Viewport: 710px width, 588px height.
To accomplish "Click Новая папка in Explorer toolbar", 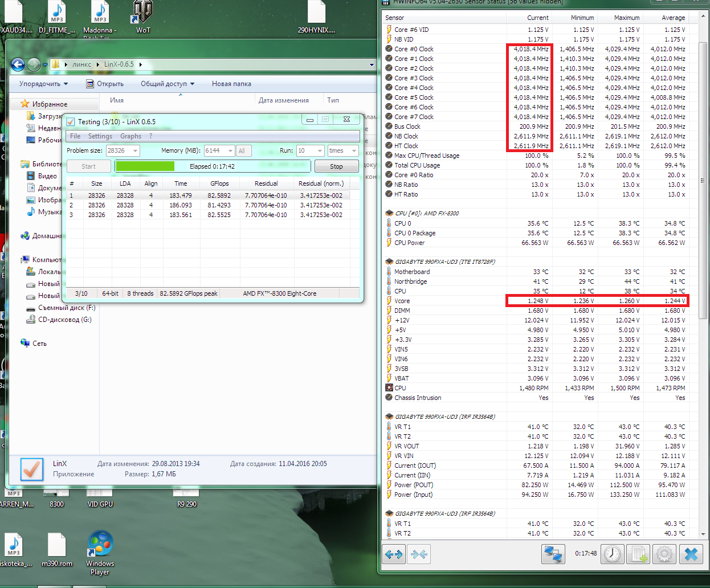I will (x=231, y=84).
